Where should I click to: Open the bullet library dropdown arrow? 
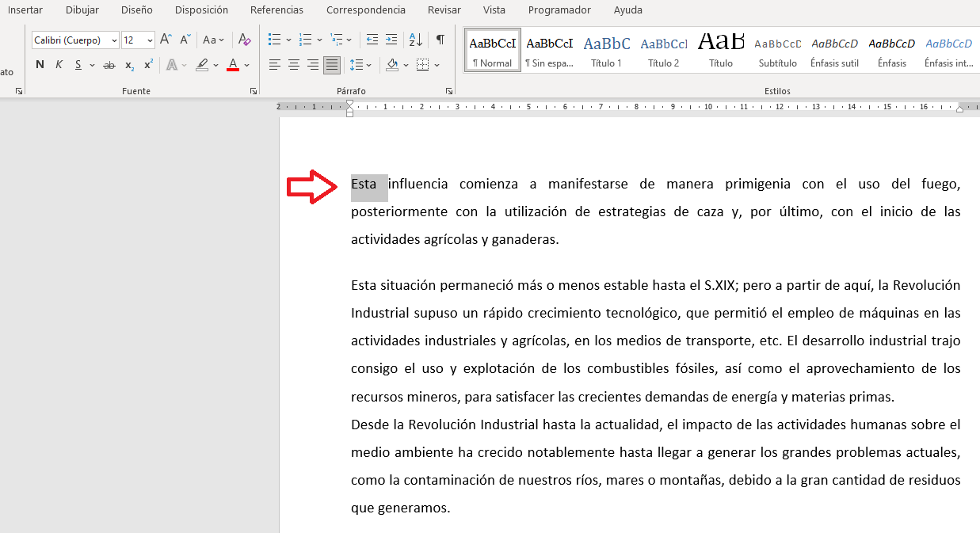tap(288, 40)
